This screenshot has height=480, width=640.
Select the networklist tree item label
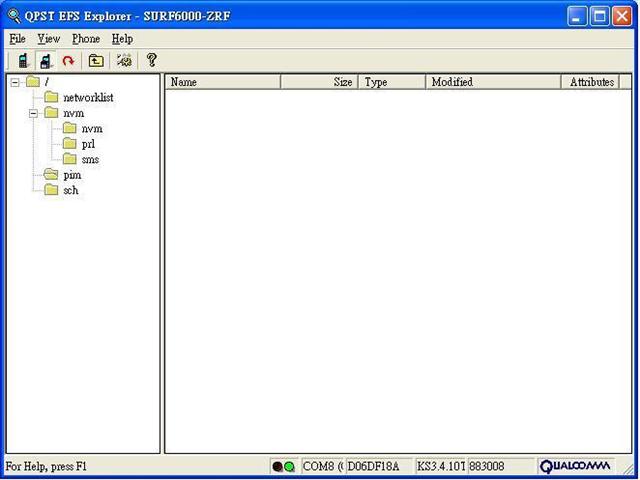click(88, 98)
